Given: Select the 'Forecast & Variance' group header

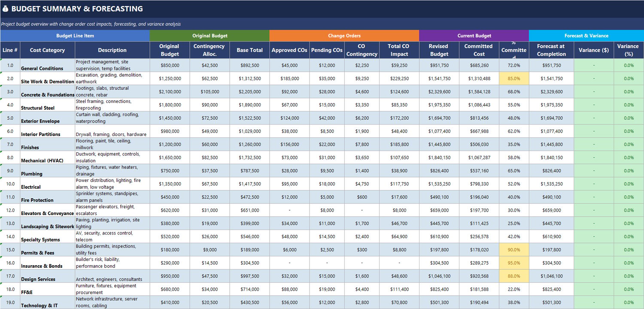Looking at the screenshot, I should [586, 36].
